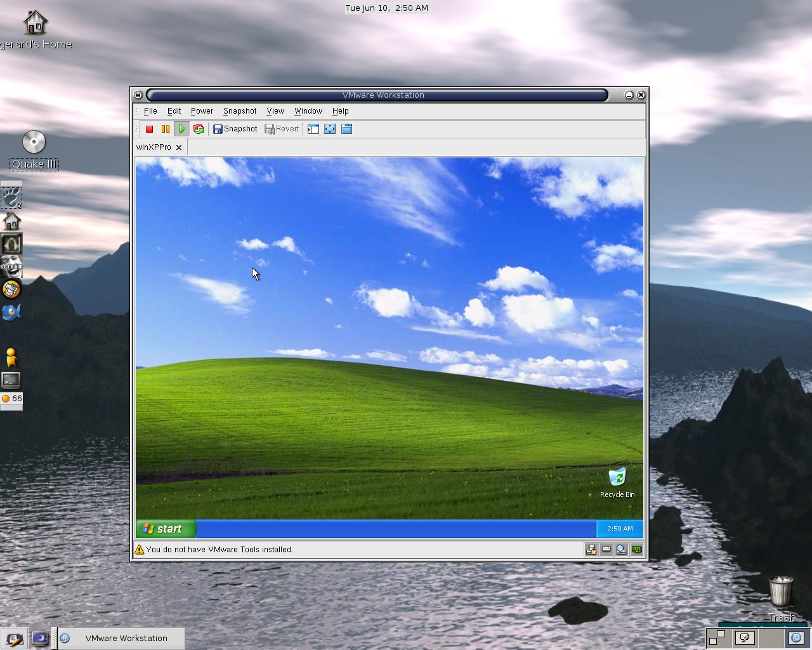Open the View menu
Viewport: 812px width, 650px height.
point(275,111)
